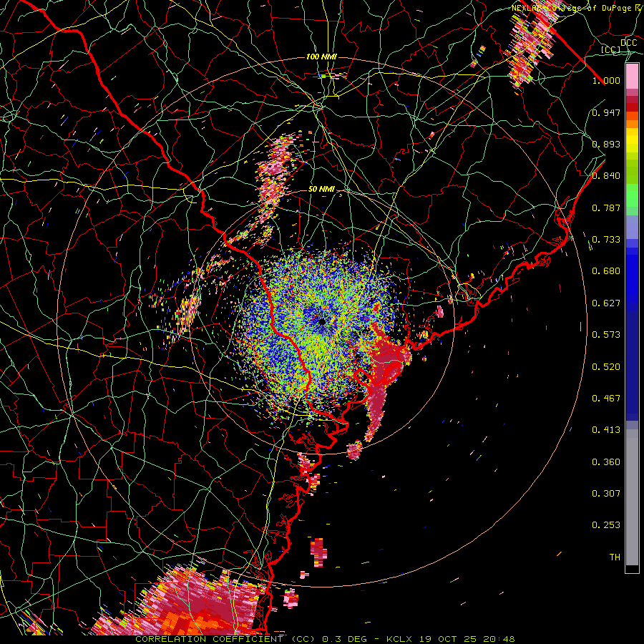Click the "[CC]" units label
This screenshot has width=644, height=644.
(611, 49)
